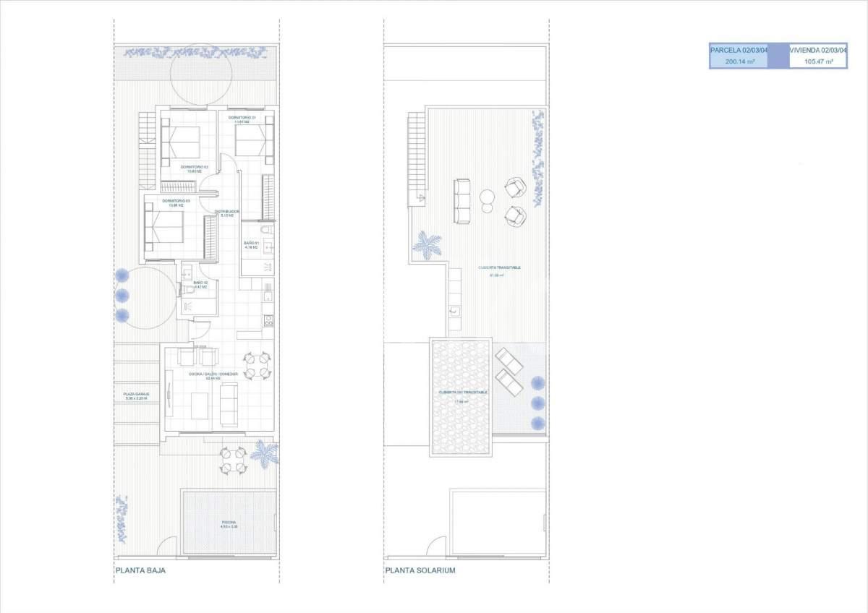Select the palm tree on the solarium deck
This screenshot has width=868, height=613.
point(427,244)
